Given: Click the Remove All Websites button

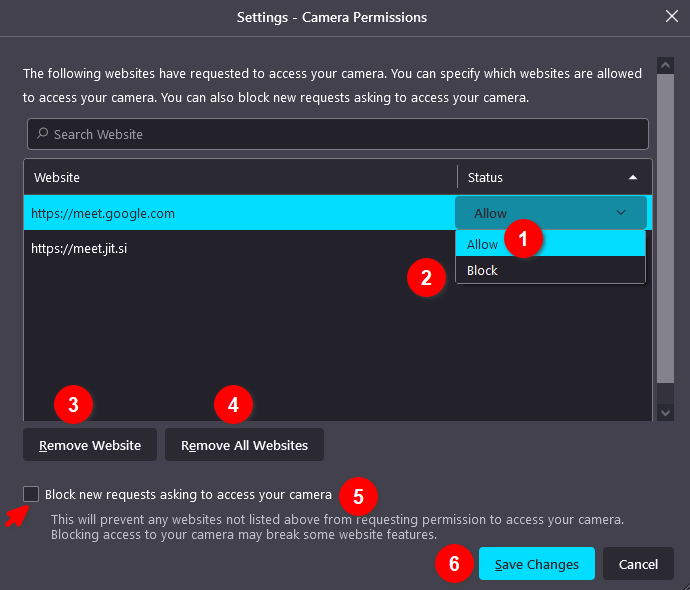Looking at the screenshot, I should point(244,445).
